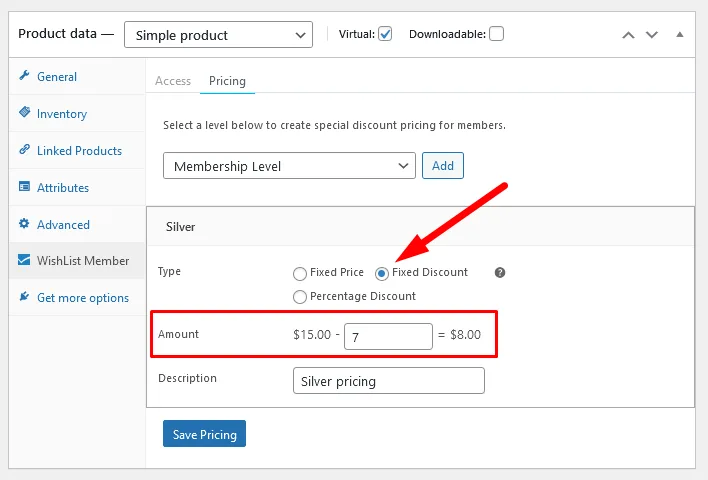Click the General wrench icon

(x=24, y=77)
